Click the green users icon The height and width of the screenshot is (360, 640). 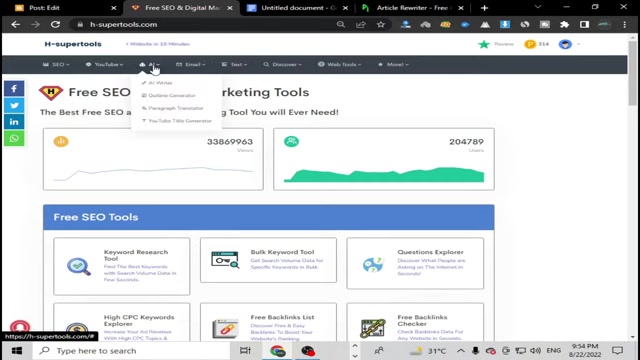pos(291,142)
